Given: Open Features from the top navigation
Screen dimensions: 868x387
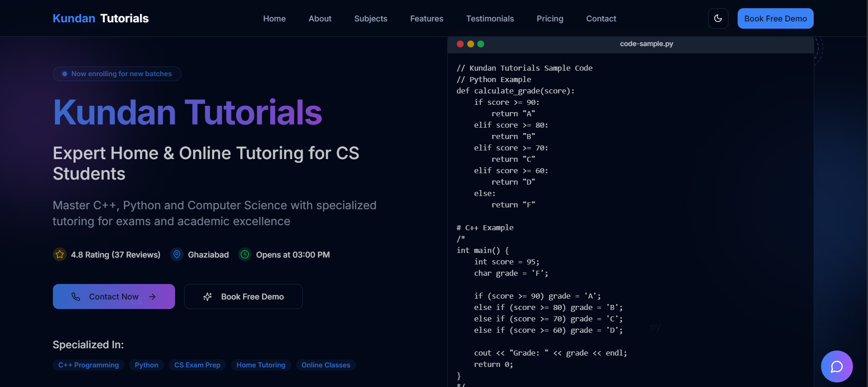Looking at the screenshot, I should tap(427, 19).
